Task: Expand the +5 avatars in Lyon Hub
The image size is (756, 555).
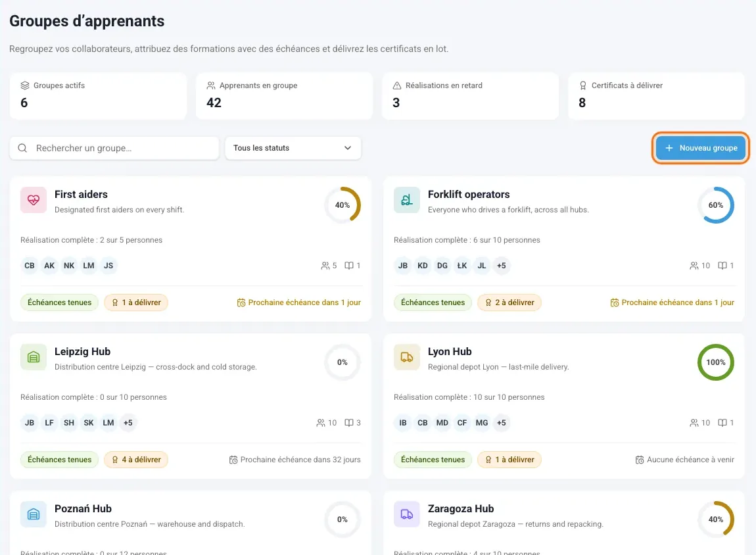Action: (502, 423)
